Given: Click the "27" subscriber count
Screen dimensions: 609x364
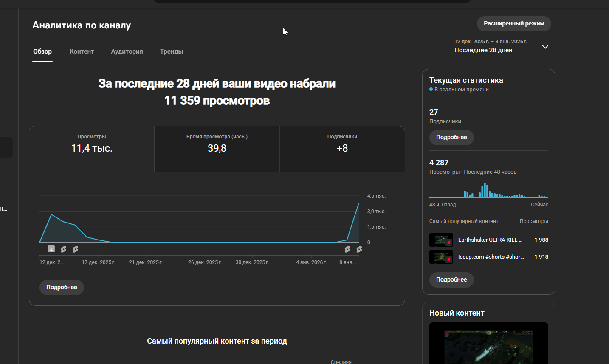Looking at the screenshot, I should (434, 112).
